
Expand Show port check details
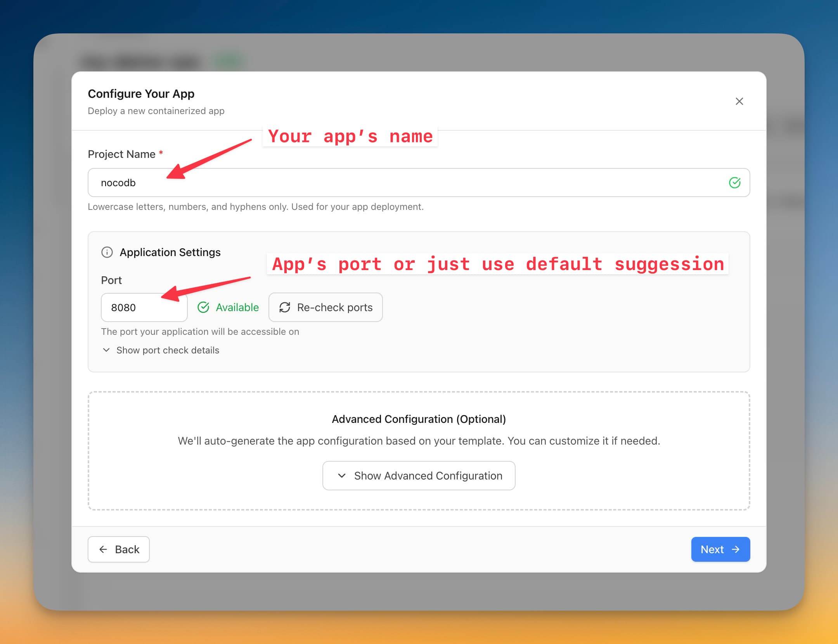click(x=167, y=350)
